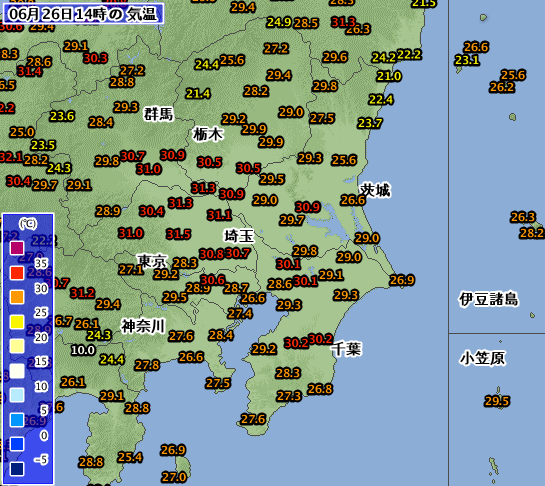545x486 pixels.
Task: Click the legend scale value −5
Action: 41,460
